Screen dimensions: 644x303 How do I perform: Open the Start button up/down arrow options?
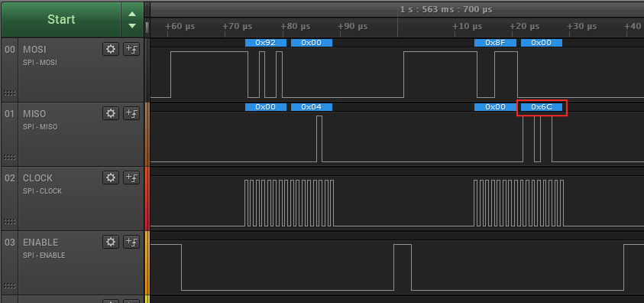point(132,19)
